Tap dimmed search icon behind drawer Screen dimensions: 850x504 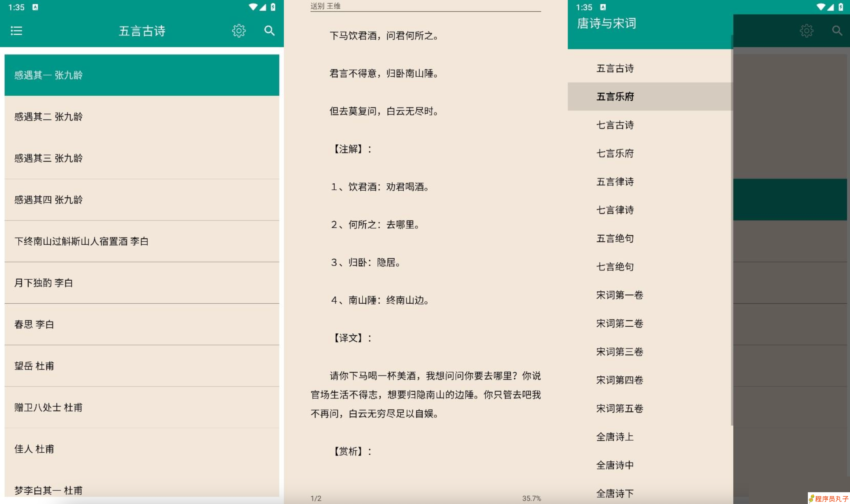(837, 31)
